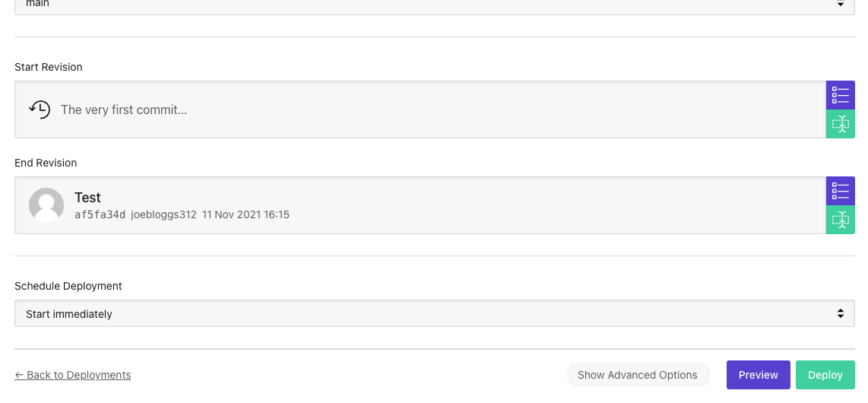Click the Test commit title

point(87,198)
